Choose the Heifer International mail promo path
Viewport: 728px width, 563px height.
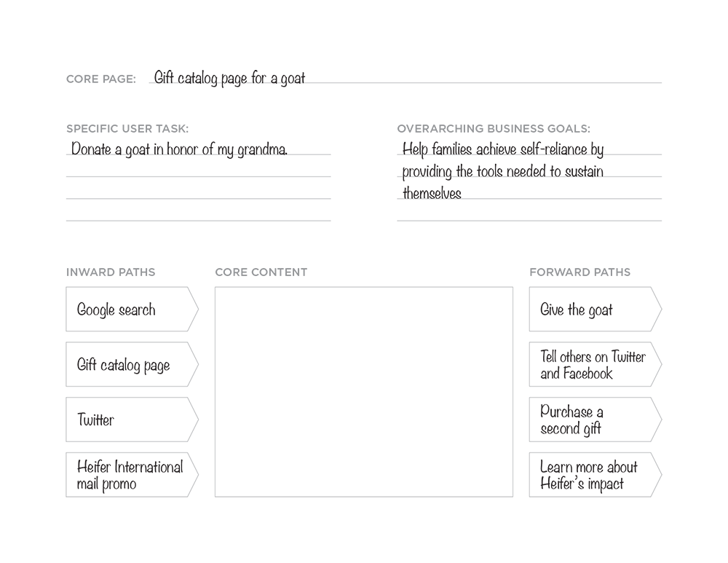click(132, 475)
